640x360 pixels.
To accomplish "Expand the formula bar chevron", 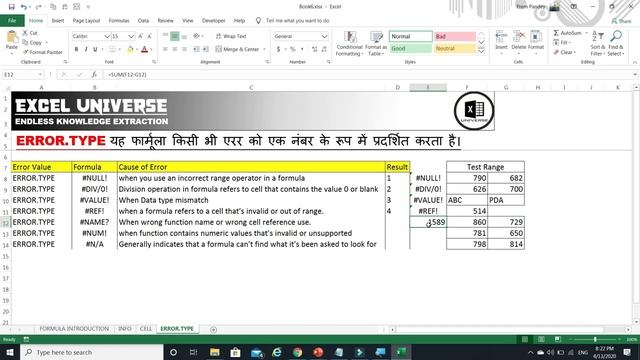I will pos(635,75).
